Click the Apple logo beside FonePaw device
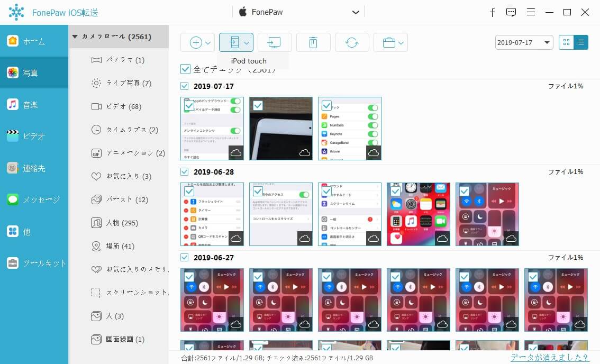 point(243,12)
